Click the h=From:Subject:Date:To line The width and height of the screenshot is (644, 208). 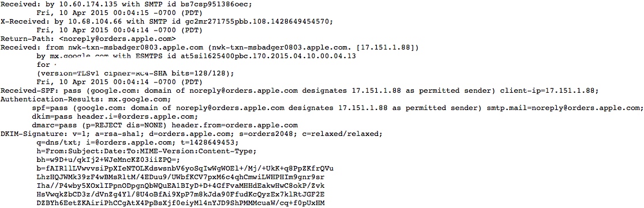click(x=147, y=152)
